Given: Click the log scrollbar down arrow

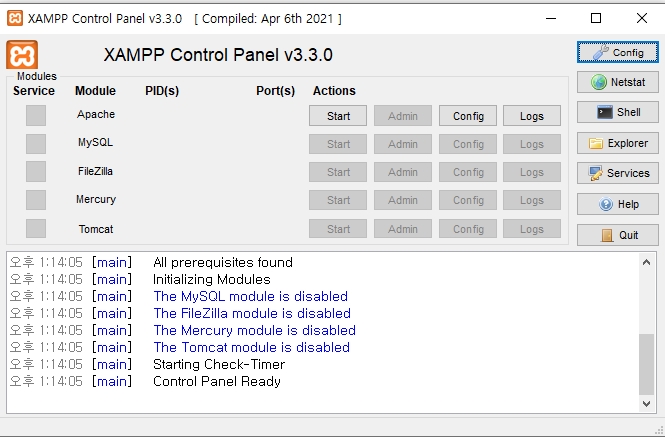Looking at the screenshot, I should pos(646,403).
